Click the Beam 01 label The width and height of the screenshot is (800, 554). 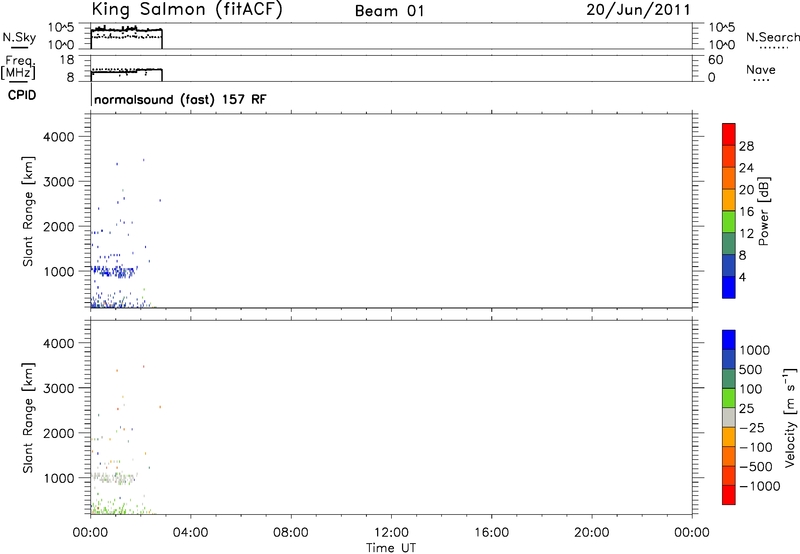pyautogui.click(x=389, y=11)
